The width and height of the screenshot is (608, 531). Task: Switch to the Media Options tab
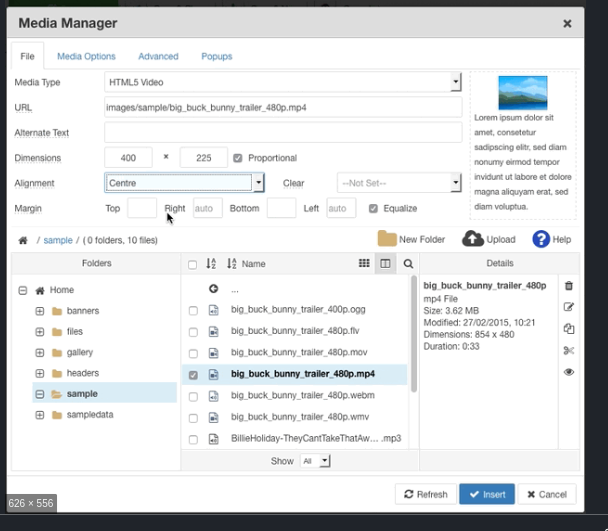86,57
